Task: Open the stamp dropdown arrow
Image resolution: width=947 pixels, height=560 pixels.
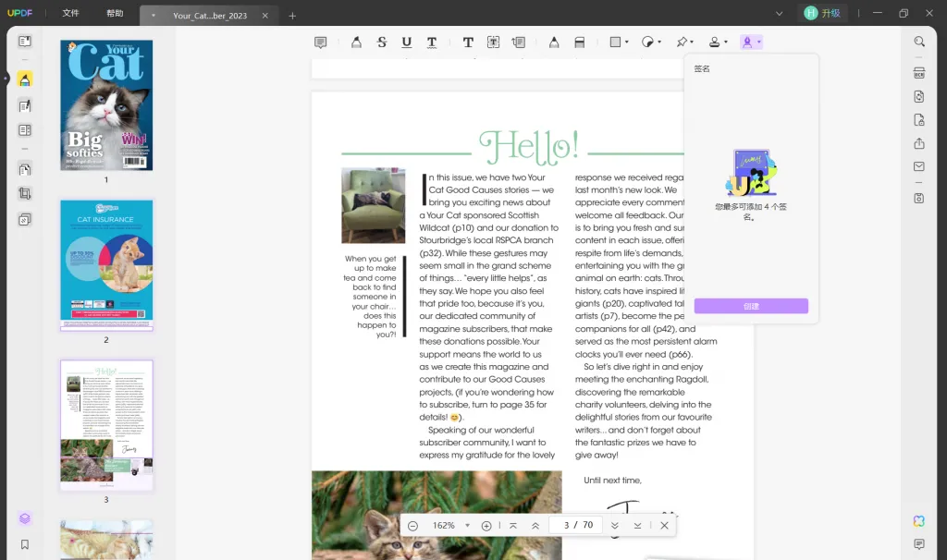Action: point(726,43)
